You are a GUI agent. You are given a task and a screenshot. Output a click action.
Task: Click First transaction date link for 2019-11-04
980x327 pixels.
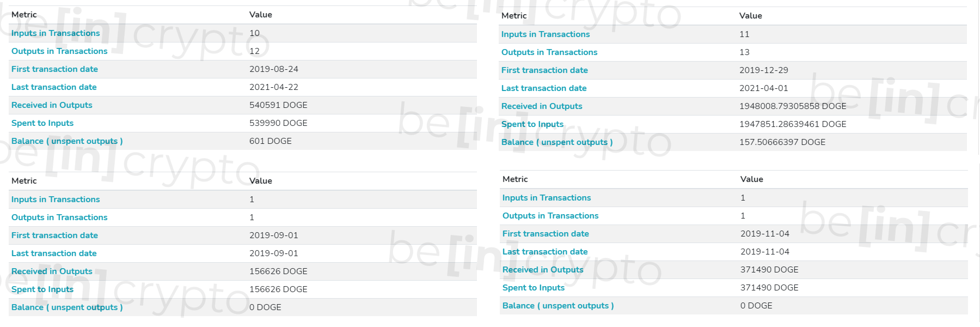(546, 234)
